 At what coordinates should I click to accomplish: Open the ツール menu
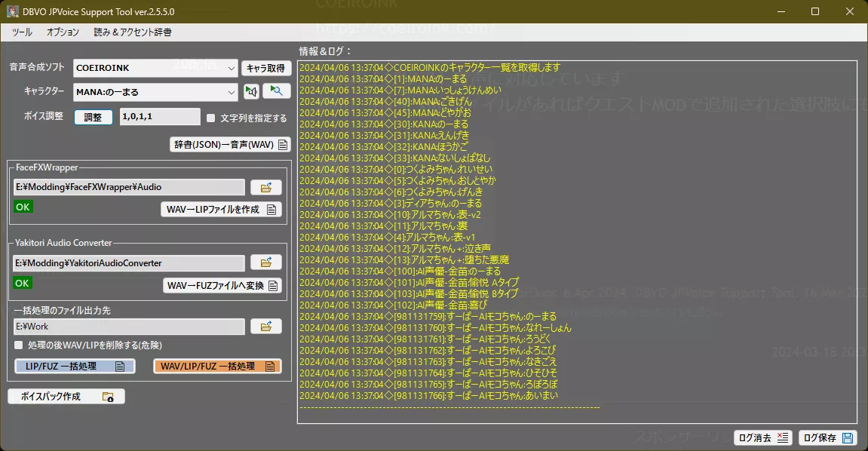click(22, 32)
